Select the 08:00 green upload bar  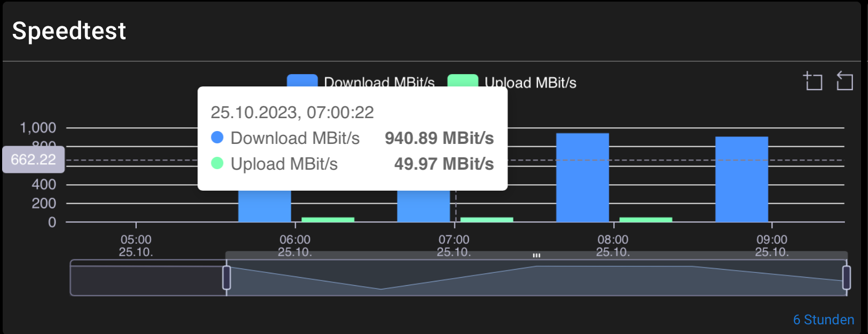pyautogui.click(x=646, y=220)
